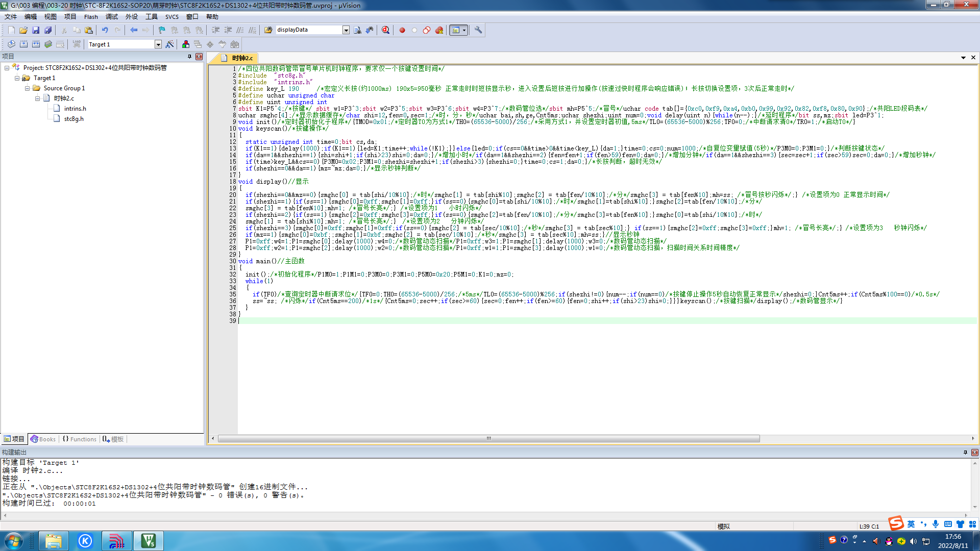
Task: Pin the 构建输出 panel with pushpin icon
Action: click(x=965, y=453)
